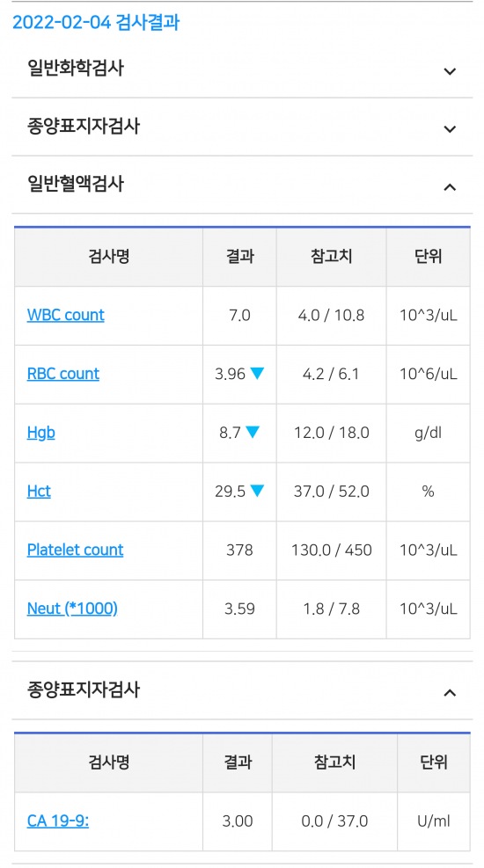
Task: Click the low-value arrow beside Hct 29.5
Action: point(257,491)
